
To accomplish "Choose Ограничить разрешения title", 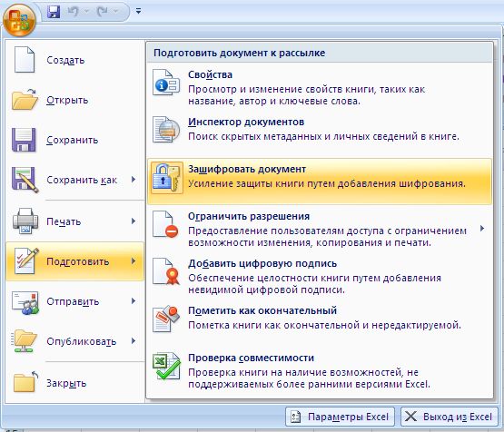I will tap(249, 216).
